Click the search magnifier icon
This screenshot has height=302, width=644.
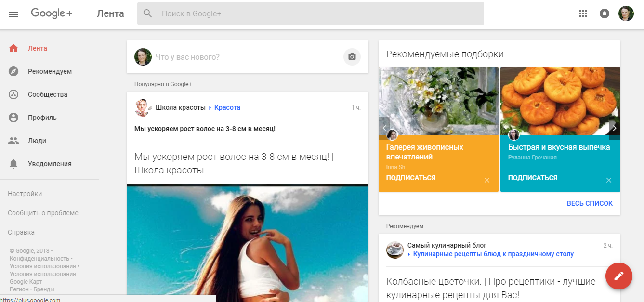coord(147,13)
